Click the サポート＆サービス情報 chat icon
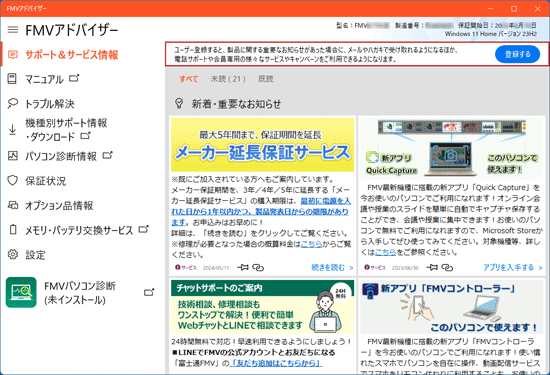Image resolution: width=550 pixels, height=375 pixels. tap(13, 55)
